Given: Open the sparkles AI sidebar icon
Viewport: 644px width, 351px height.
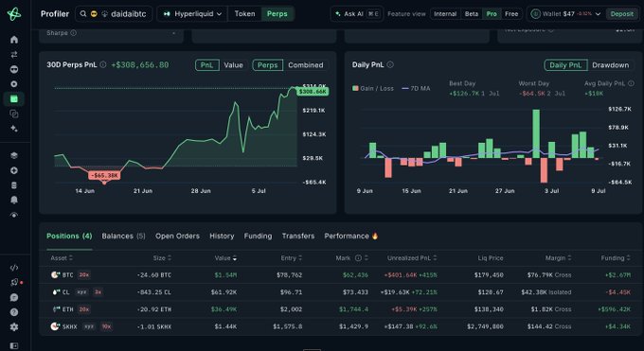Looking at the screenshot, I should (x=14, y=129).
